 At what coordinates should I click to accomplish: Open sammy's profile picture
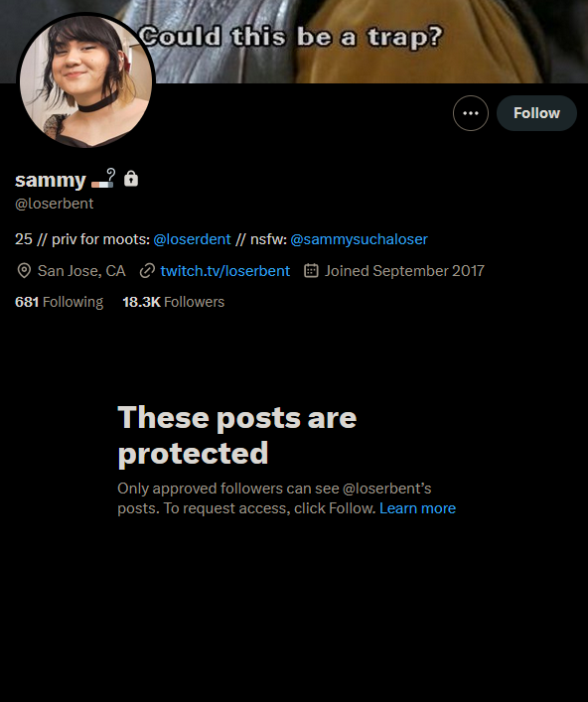(x=85, y=81)
